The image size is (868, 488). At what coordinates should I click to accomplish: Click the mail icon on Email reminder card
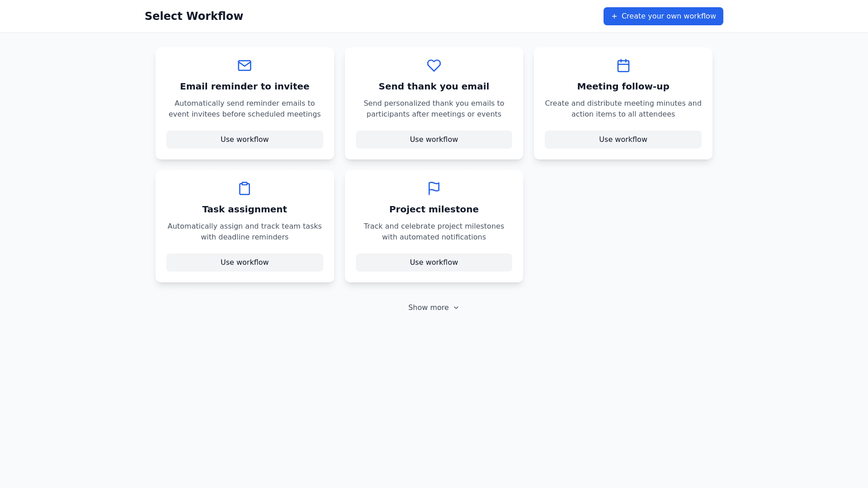pos(244,66)
